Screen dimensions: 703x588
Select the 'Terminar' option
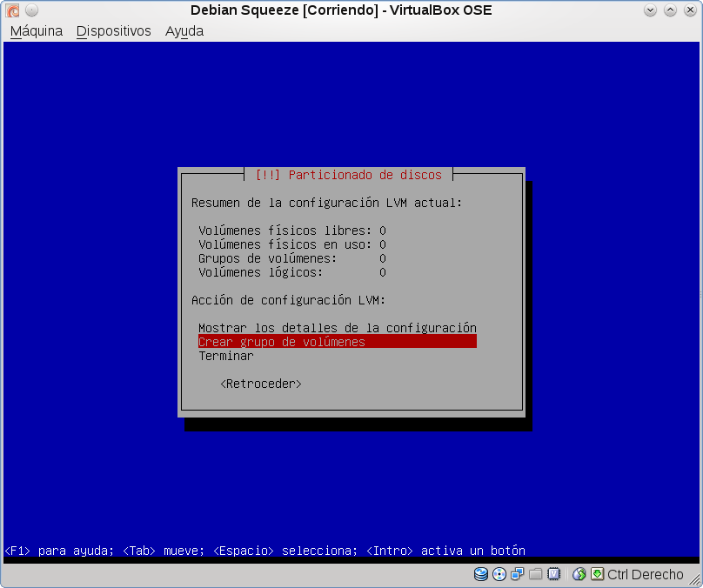click(226, 356)
